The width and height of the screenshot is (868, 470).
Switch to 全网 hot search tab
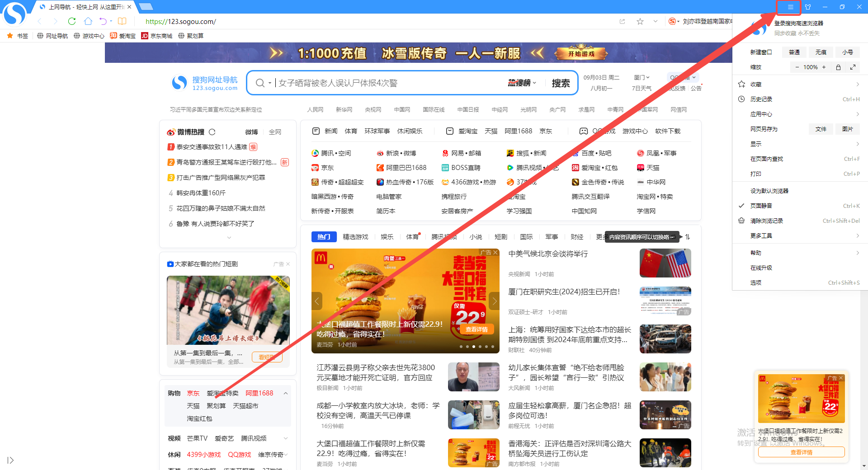[275, 132]
